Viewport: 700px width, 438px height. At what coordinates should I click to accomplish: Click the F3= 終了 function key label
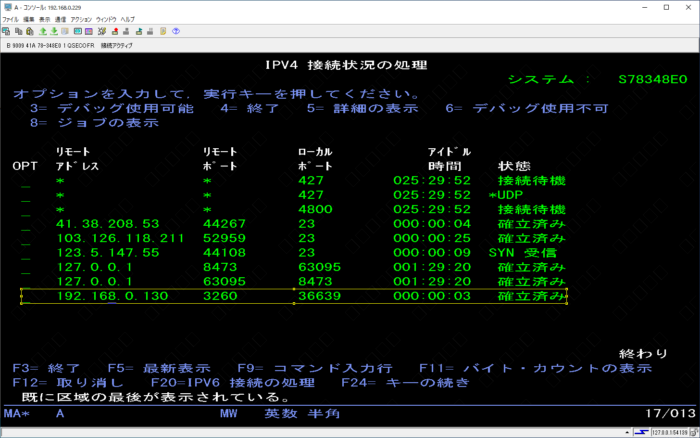click(x=46, y=368)
